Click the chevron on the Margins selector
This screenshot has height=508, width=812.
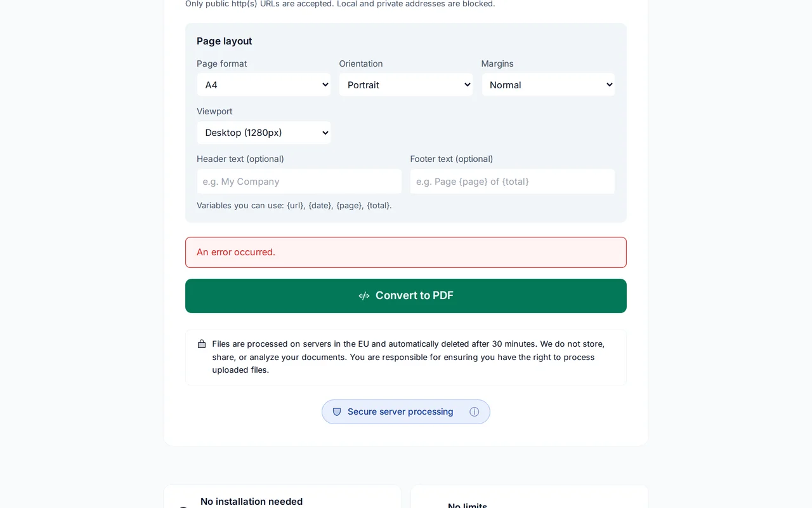609,84
